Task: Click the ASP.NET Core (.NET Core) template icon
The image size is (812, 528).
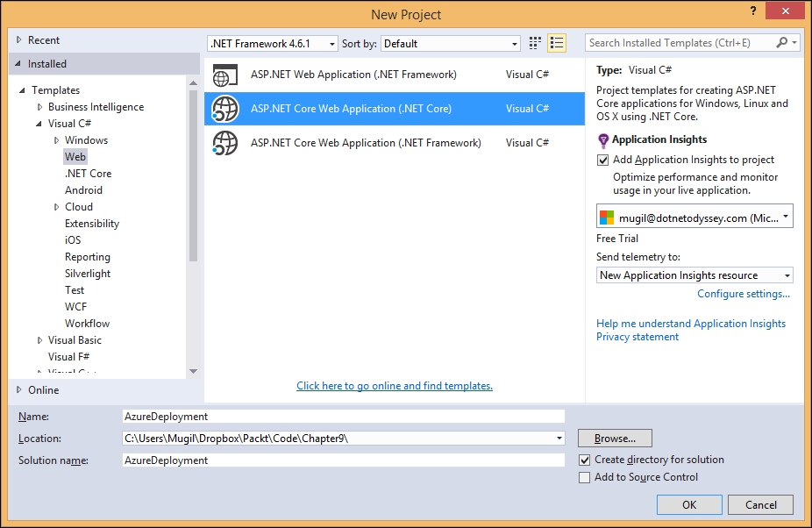Action: coord(225,109)
